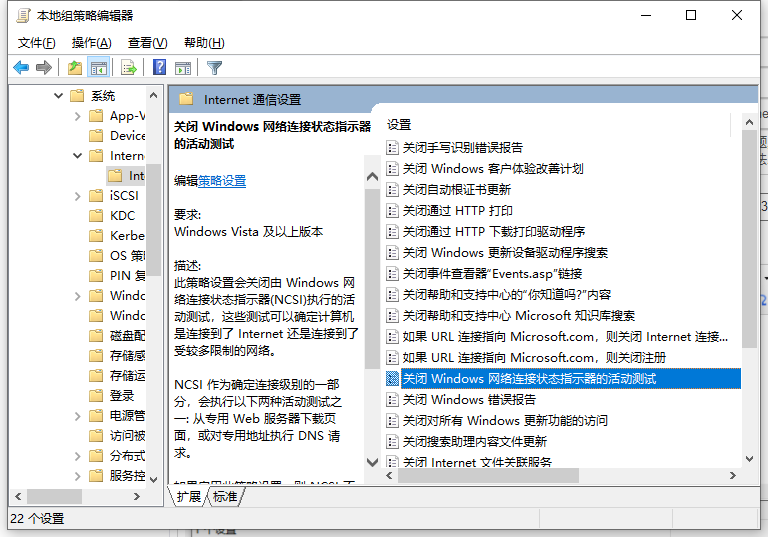Screen dimensions: 768x537
Task: Click the tree pane horizontal scroll-right arrow
Action: pyautogui.click(x=137, y=496)
